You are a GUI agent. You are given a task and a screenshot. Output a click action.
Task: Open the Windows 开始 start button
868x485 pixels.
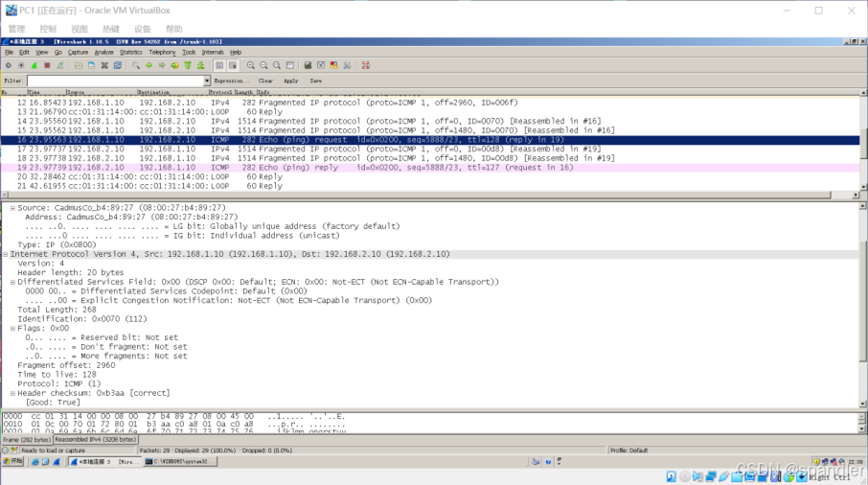(x=12, y=461)
